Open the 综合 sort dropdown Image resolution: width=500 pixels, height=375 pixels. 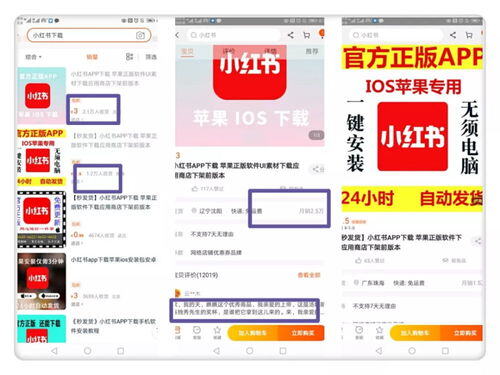[33, 57]
